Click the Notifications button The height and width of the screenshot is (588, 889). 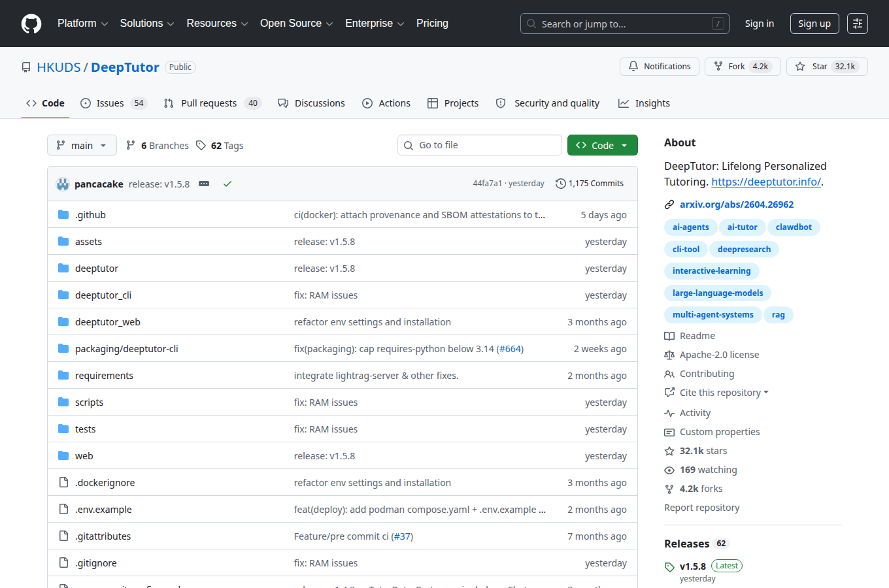tap(660, 67)
